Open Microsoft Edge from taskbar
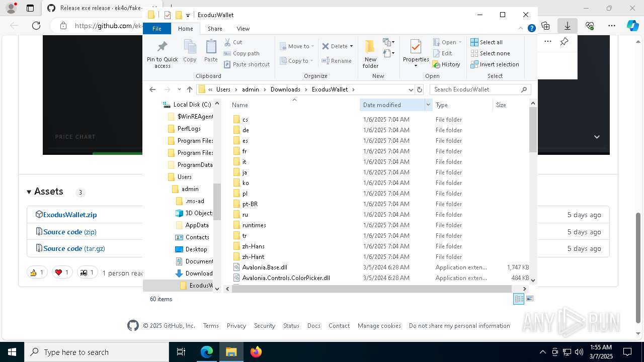The height and width of the screenshot is (362, 644). click(207, 352)
